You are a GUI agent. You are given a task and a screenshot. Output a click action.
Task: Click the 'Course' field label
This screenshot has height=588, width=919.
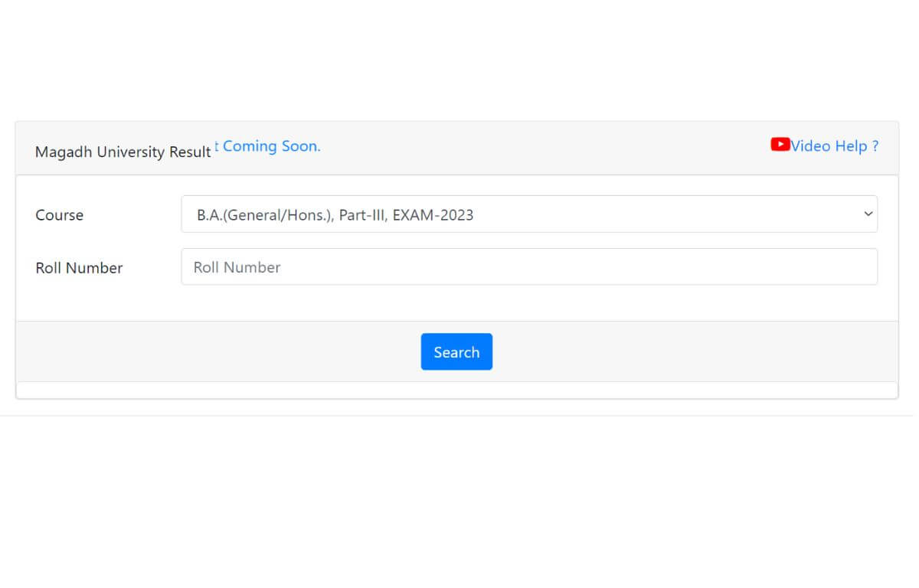tap(60, 215)
